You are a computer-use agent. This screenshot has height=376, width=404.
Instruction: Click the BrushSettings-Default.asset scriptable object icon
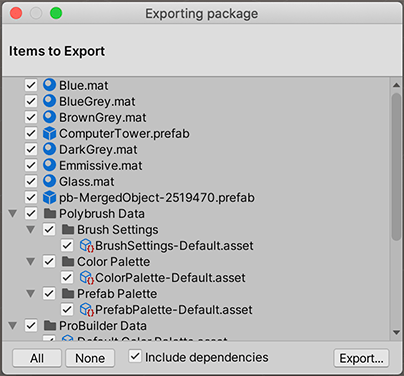coord(87,245)
